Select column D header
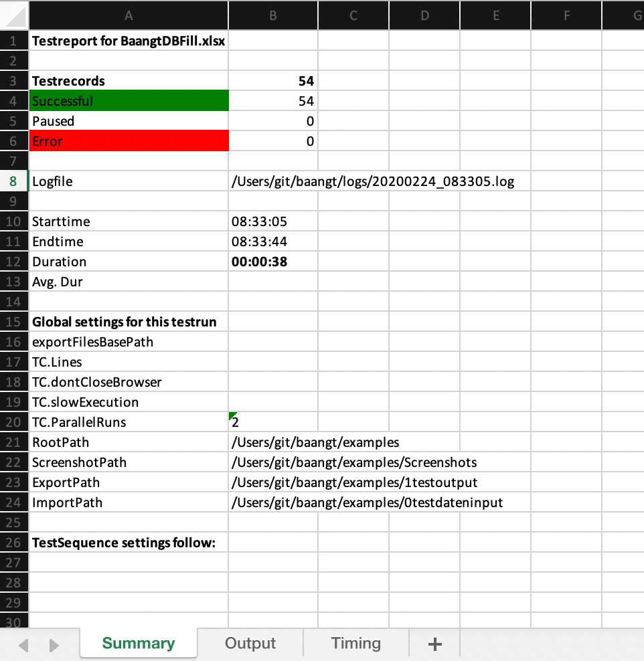 424,15
